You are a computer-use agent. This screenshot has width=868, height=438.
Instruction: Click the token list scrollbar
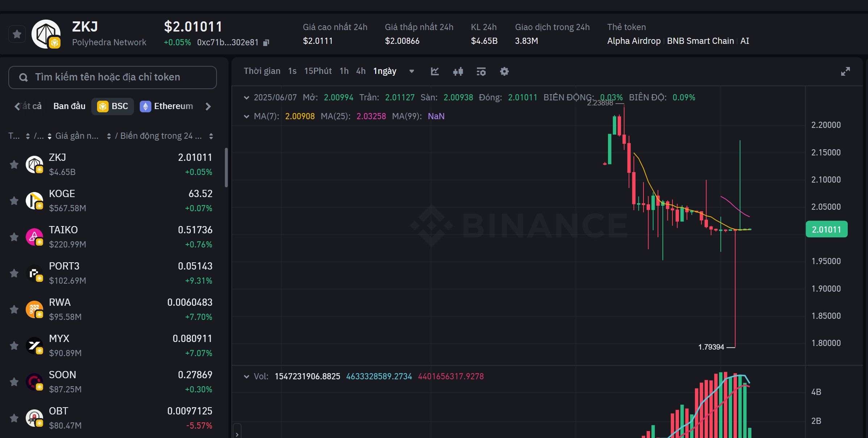coord(226,167)
